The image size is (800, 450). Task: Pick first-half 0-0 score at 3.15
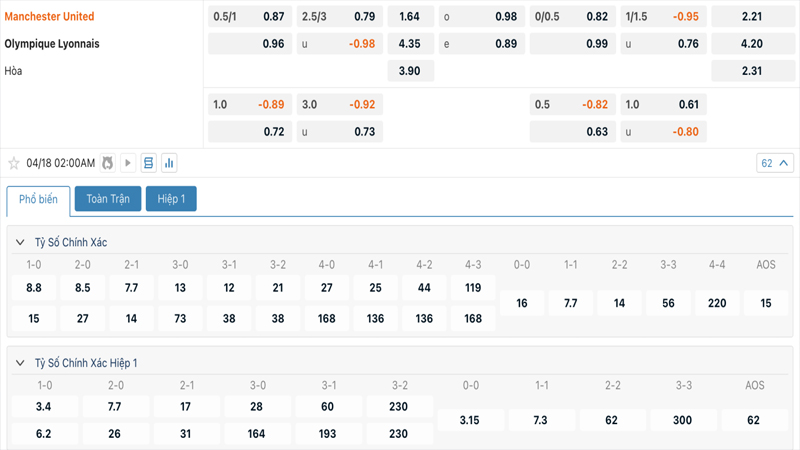pos(470,420)
